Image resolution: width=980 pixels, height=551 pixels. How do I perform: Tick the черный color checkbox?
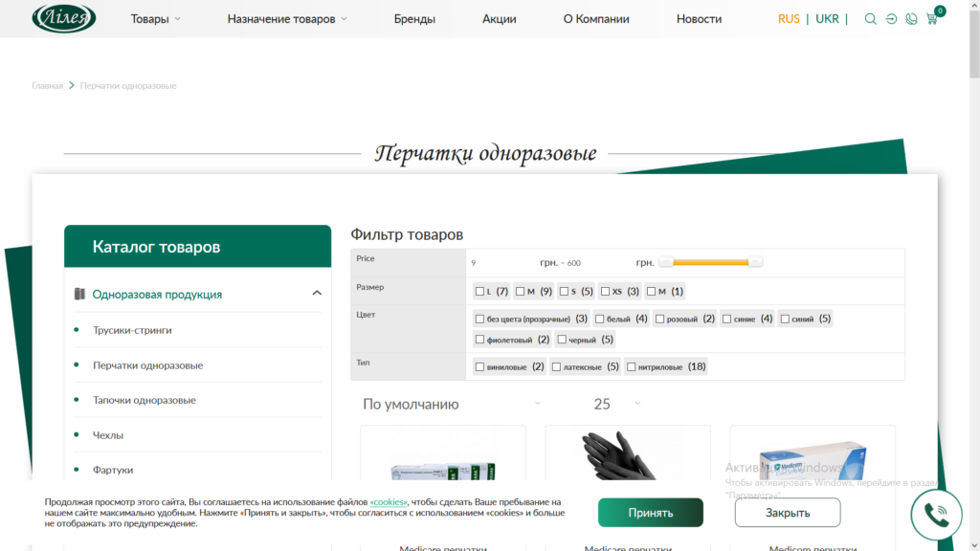pyautogui.click(x=562, y=340)
